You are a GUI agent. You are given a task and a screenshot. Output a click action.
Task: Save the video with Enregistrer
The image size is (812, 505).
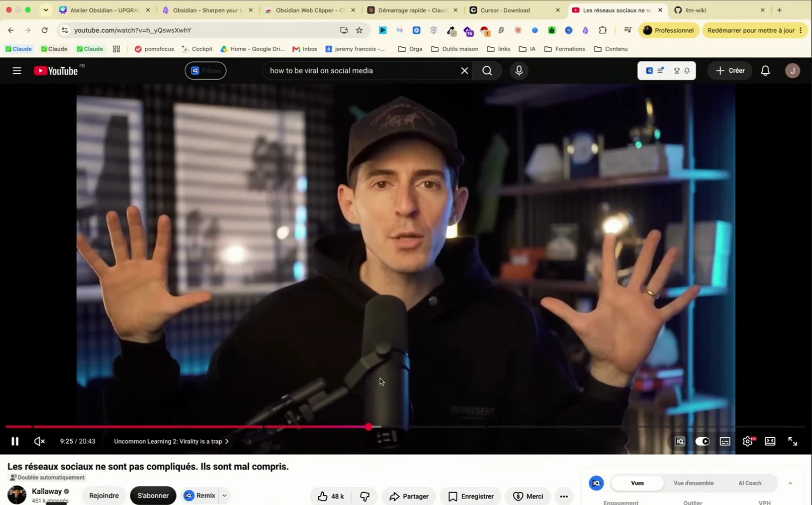[x=471, y=496]
